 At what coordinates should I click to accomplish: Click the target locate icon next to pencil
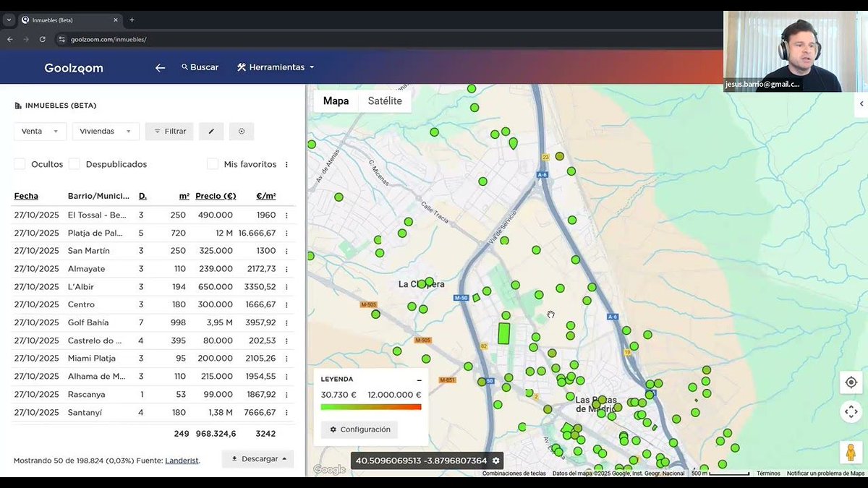coord(242,131)
